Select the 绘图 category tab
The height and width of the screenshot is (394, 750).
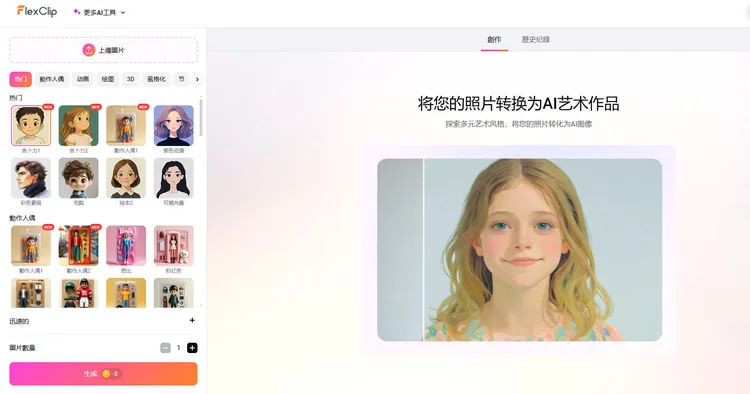pos(108,79)
